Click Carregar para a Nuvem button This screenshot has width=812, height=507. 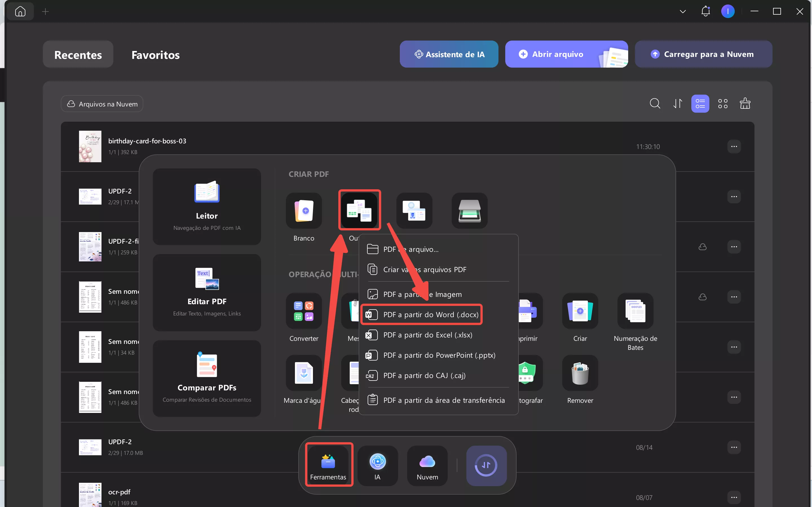[703, 54]
